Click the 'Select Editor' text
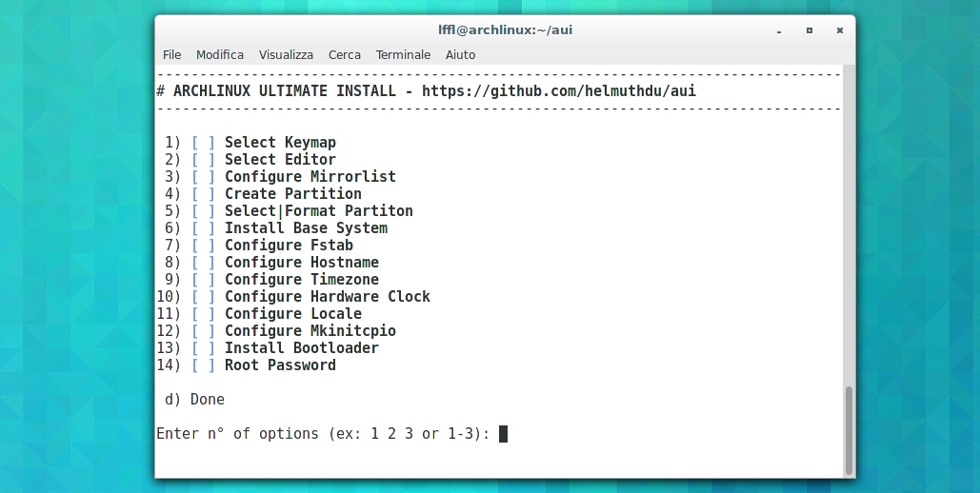Screen dimensions: 980x493 280,159
